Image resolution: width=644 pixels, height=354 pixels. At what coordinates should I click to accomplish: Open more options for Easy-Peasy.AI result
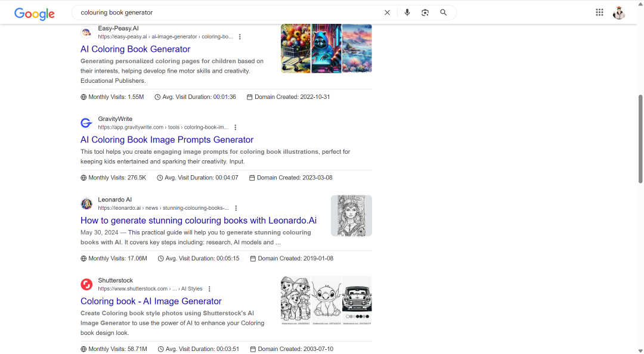(x=240, y=37)
